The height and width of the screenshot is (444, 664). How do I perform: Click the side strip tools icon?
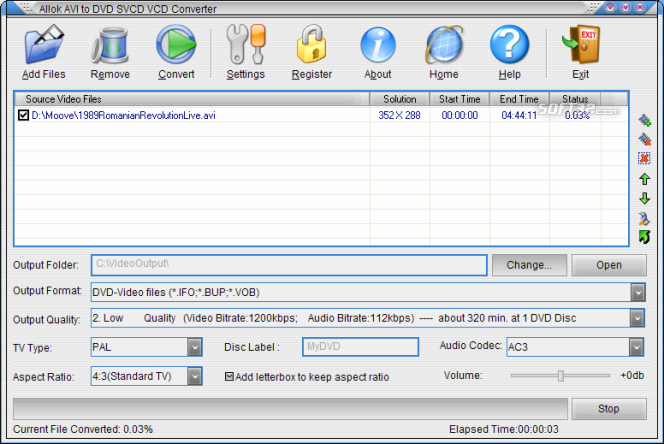click(x=645, y=218)
